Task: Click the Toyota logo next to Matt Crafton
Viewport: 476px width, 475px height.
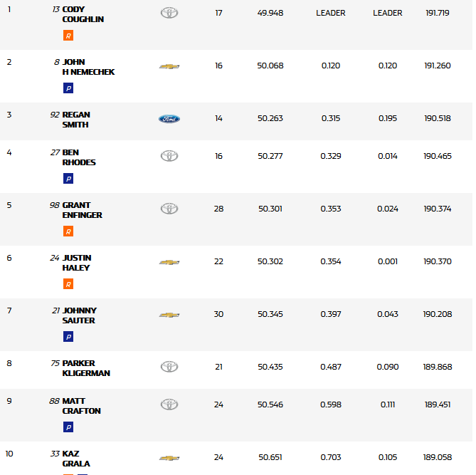Action: tap(169, 404)
